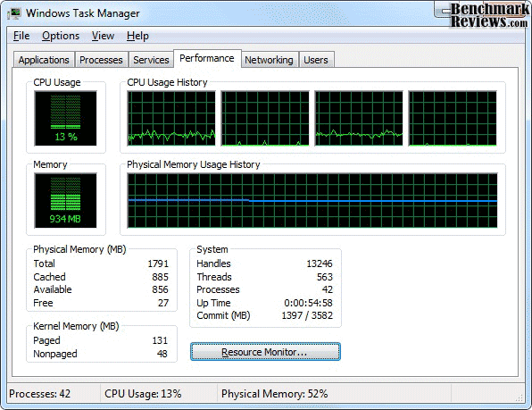Open the View menu
This screenshot has height=410, width=532.
pyautogui.click(x=103, y=36)
